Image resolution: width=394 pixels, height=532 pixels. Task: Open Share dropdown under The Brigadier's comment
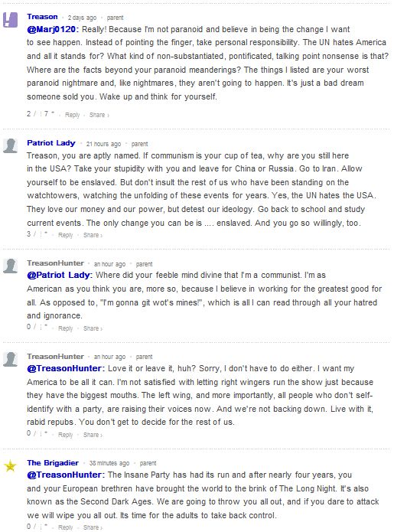click(93, 527)
